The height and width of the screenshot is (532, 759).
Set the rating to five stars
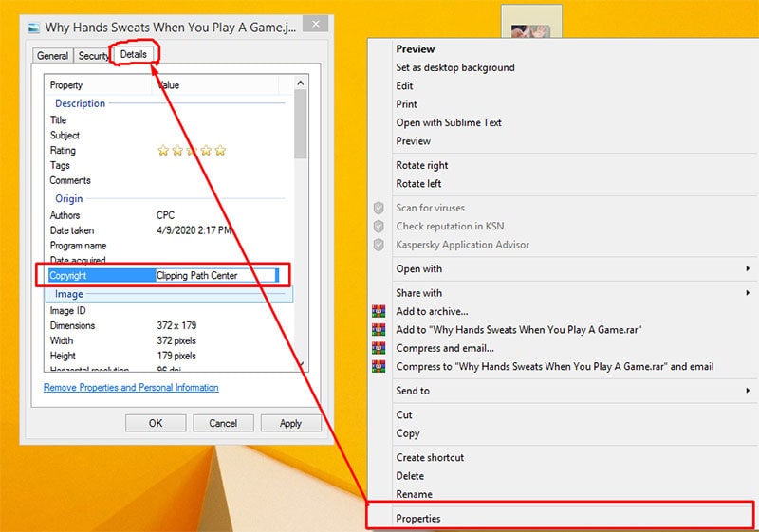220,151
